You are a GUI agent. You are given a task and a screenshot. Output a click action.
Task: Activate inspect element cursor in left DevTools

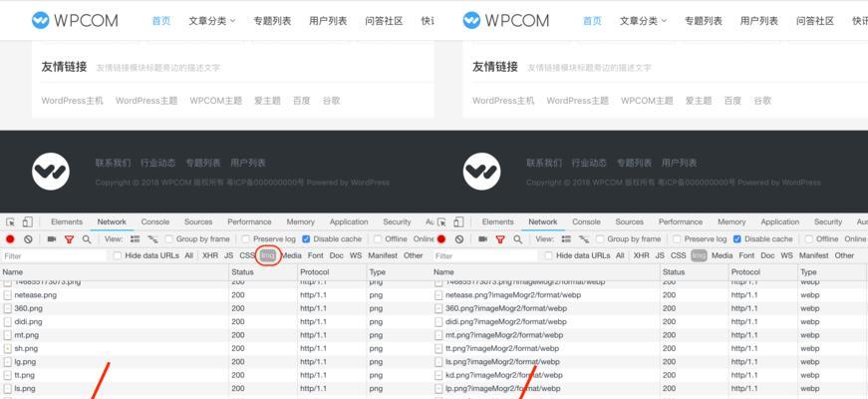(11, 222)
